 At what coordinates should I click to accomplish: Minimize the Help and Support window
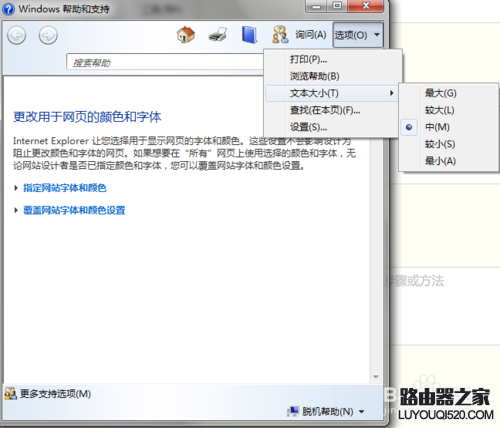(x=316, y=6)
